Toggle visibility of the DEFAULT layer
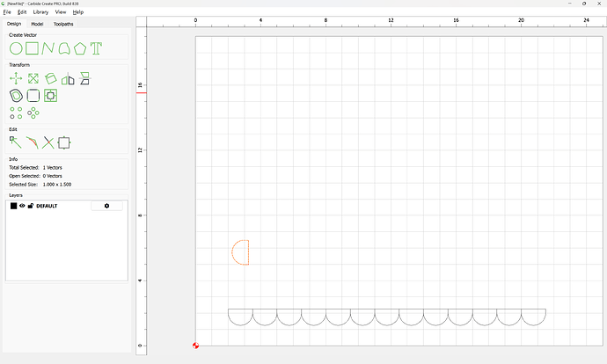Screen dimensions: 607x364 [x=22, y=206]
